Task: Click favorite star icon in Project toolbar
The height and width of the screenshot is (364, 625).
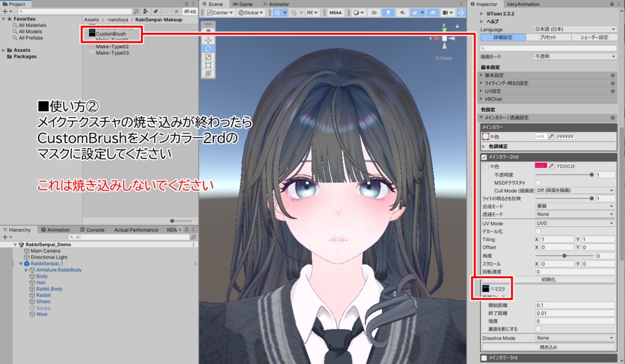Action: tap(176, 12)
